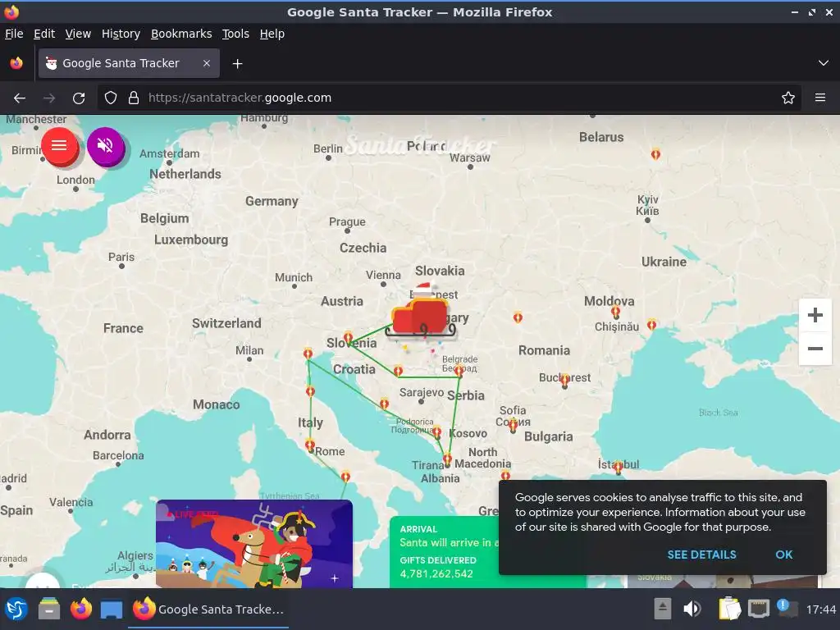
Task: Open the network connection tray icon
Action: [759, 609]
